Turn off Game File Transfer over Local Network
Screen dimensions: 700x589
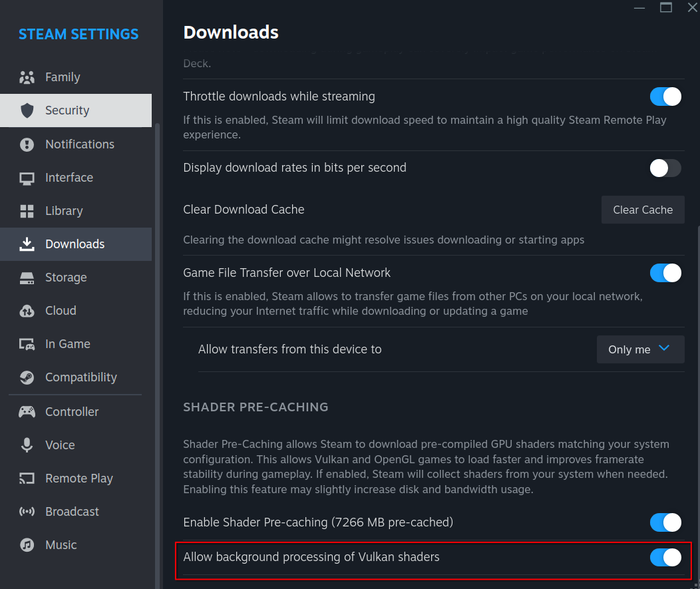pyautogui.click(x=665, y=273)
